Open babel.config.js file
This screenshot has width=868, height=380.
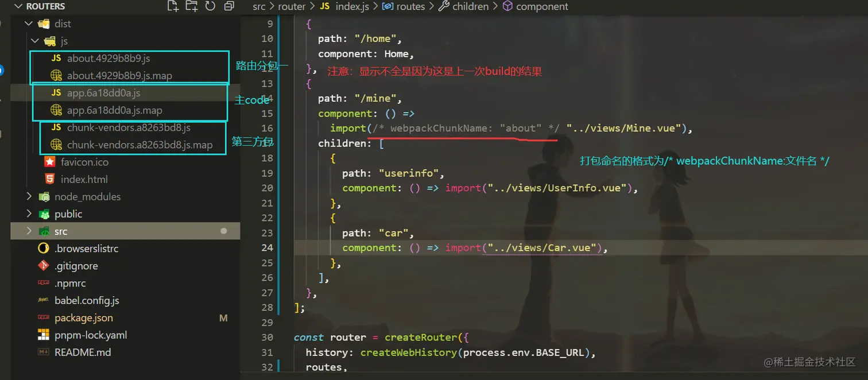point(87,300)
